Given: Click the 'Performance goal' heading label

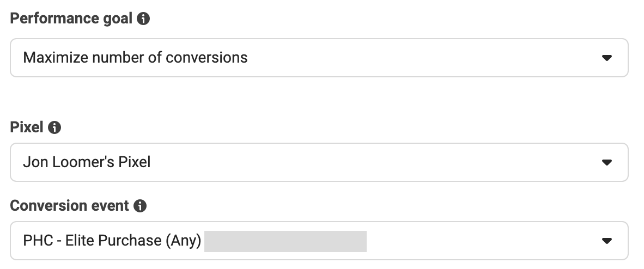Looking at the screenshot, I should click(x=71, y=19).
